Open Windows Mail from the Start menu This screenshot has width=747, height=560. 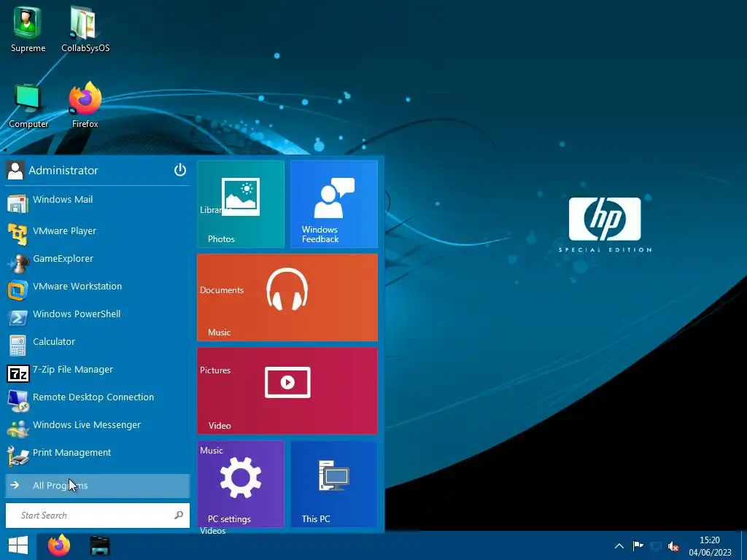click(98, 201)
